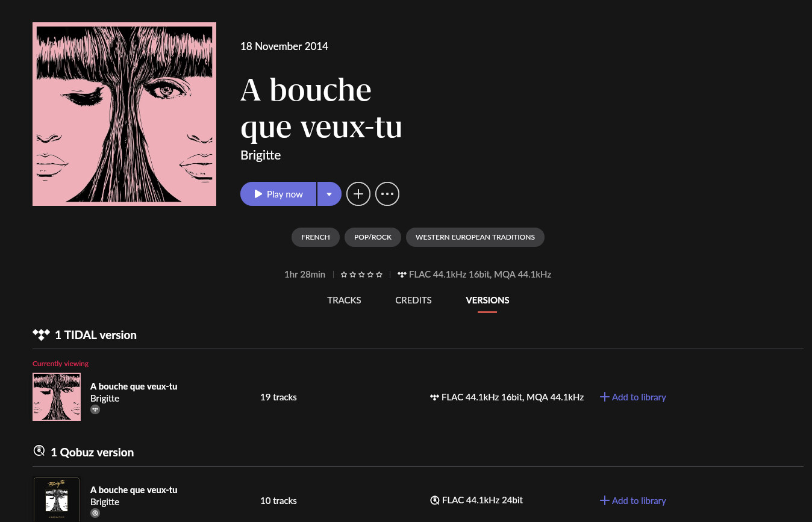Switch to the TRACKS tab
Viewport: 812px width, 522px height.
click(x=344, y=300)
